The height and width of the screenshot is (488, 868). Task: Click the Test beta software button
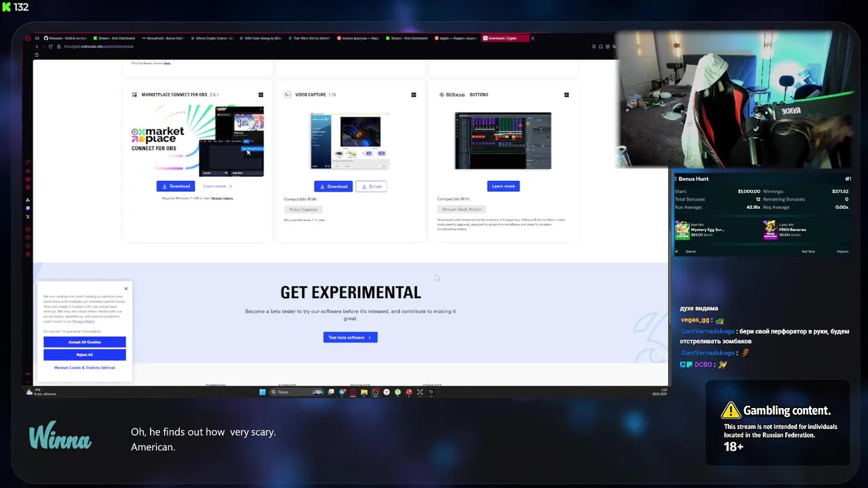pos(350,338)
